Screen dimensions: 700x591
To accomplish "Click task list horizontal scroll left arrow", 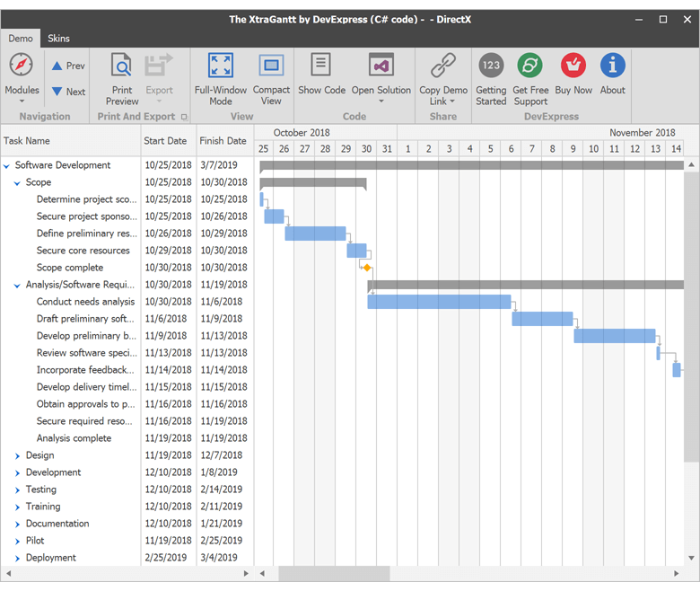I will [x=8, y=573].
